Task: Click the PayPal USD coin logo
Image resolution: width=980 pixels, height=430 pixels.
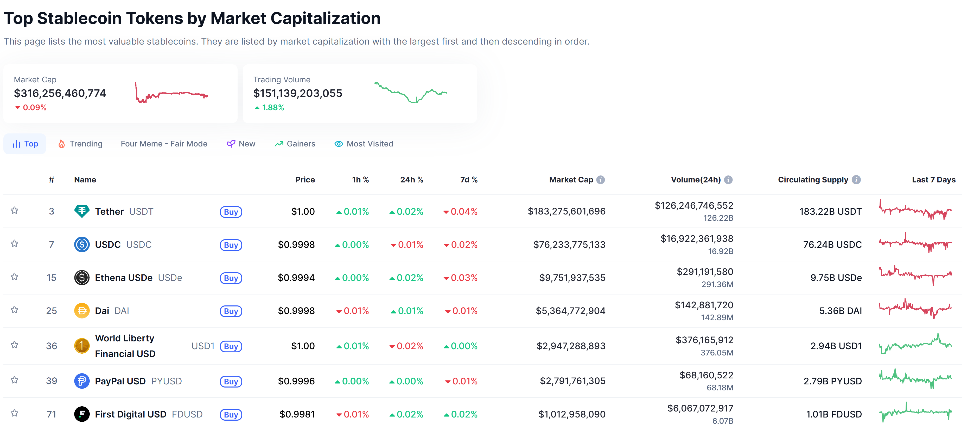Action: coord(81,381)
